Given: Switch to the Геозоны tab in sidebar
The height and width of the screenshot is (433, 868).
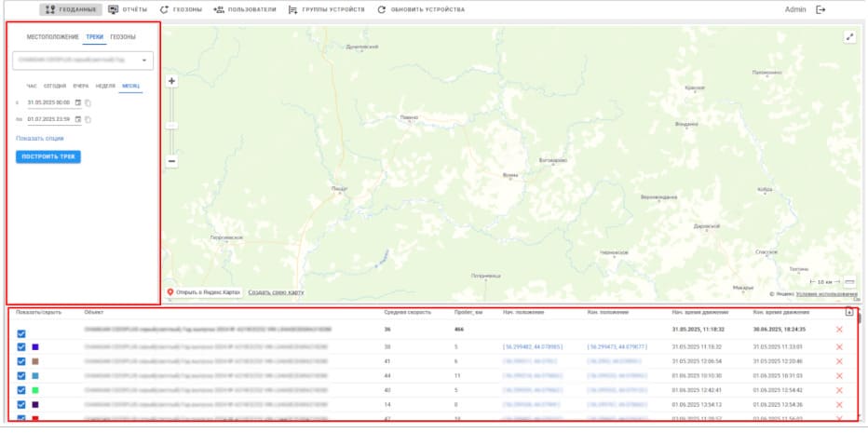Looking at the screenshot, I should [123, 37].
